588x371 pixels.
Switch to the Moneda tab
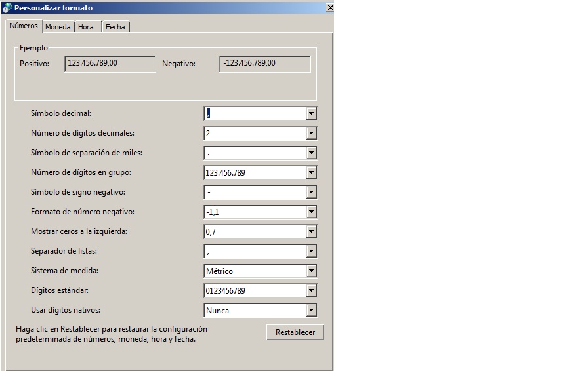58,27
